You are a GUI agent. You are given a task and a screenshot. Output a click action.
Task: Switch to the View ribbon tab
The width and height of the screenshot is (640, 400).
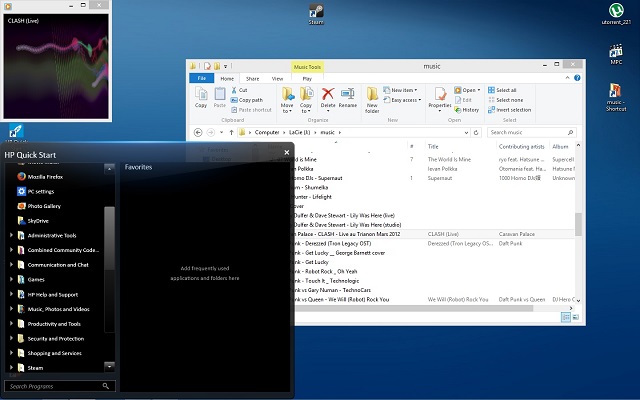(277, 78)
